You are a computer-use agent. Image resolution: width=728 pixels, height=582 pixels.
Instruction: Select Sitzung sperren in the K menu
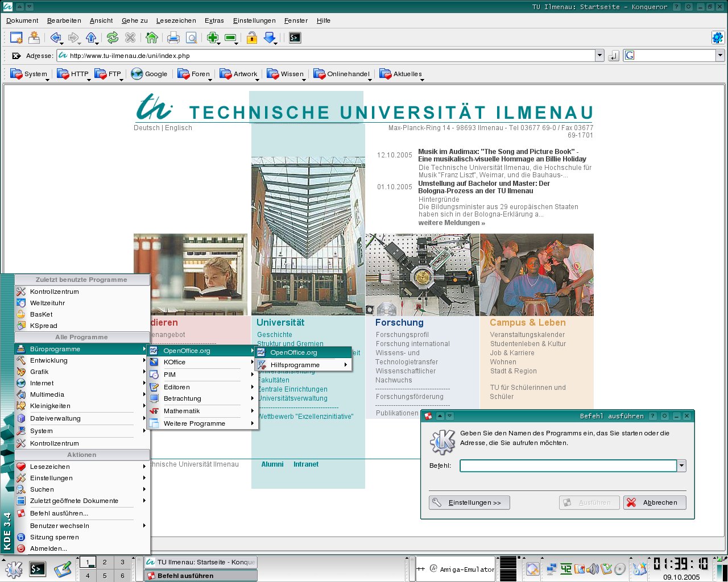[x=81, y=537]
